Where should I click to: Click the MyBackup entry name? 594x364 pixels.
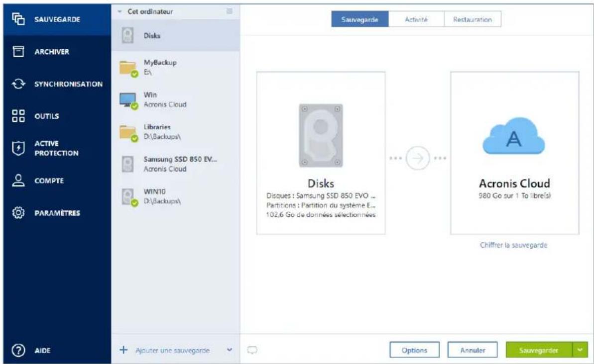click(160, 63)
